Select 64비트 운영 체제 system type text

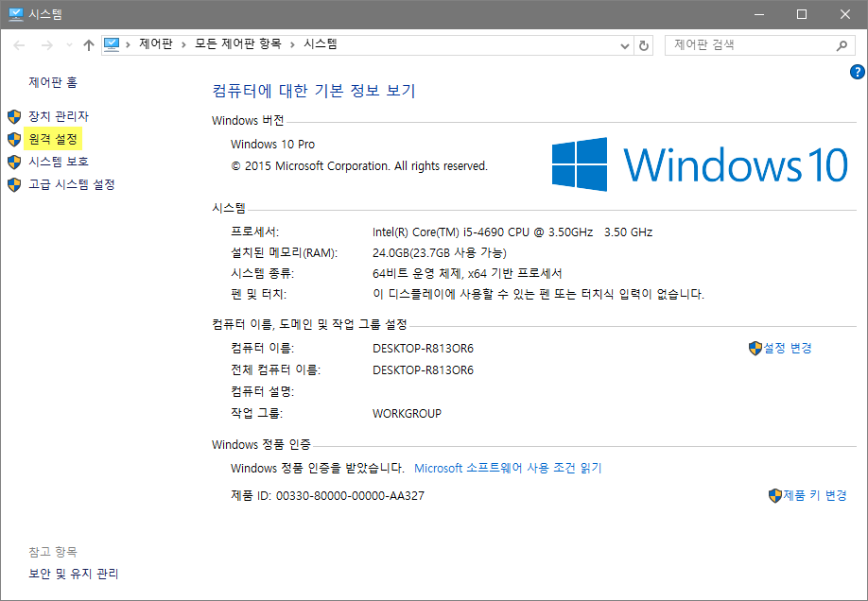click(x=467, y=273)
